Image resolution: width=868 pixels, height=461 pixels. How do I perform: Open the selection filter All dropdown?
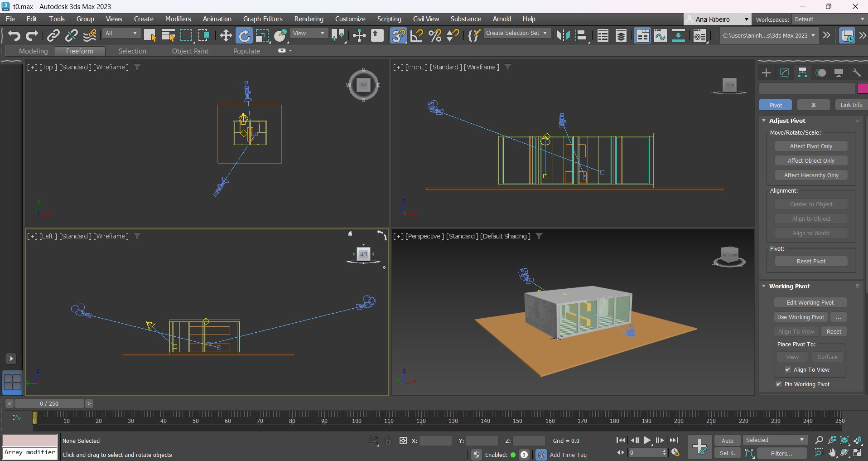tap(121, 34)
